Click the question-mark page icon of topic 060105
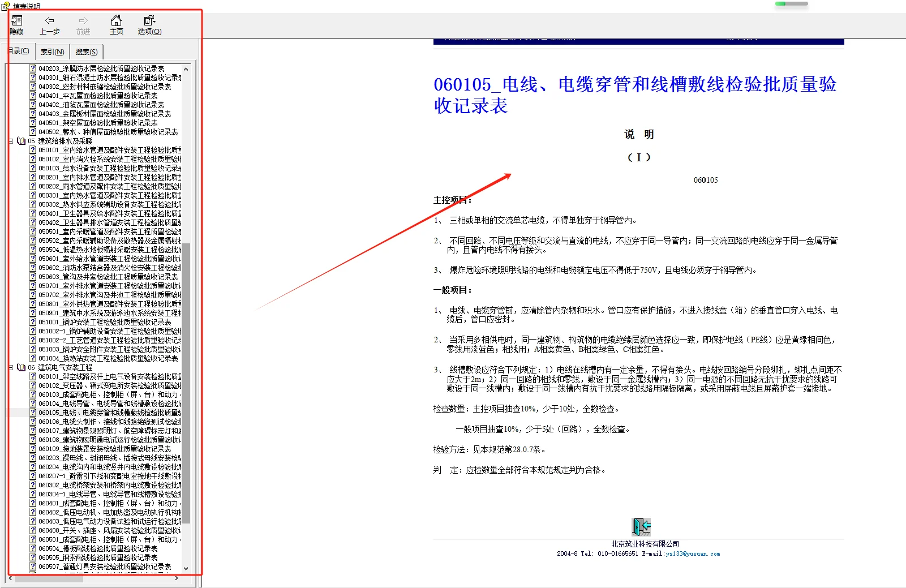906x588 pixels. pos(33,413)
